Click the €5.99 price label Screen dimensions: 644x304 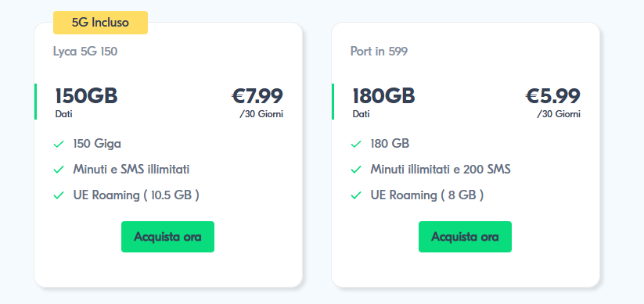(553, 96)
